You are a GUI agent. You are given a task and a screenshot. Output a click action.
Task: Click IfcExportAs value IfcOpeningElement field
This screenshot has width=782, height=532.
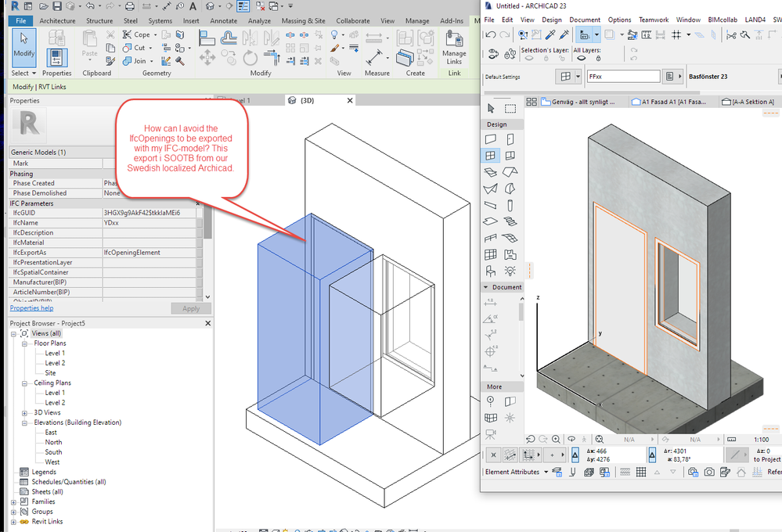coord(149,252)
